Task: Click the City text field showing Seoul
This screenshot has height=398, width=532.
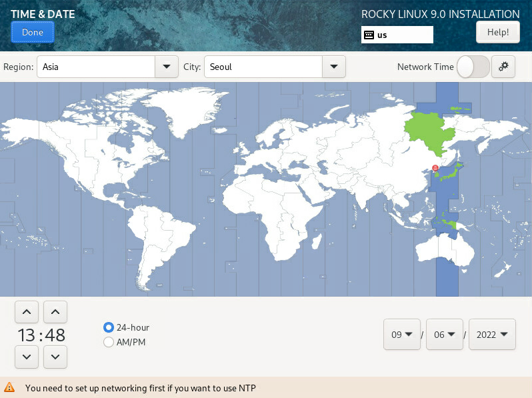Action: (x=263, y=67)
